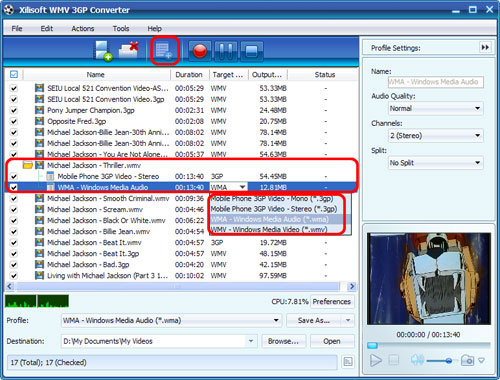Collapse the Profile Settings panel with double-arrow icon

485,47
